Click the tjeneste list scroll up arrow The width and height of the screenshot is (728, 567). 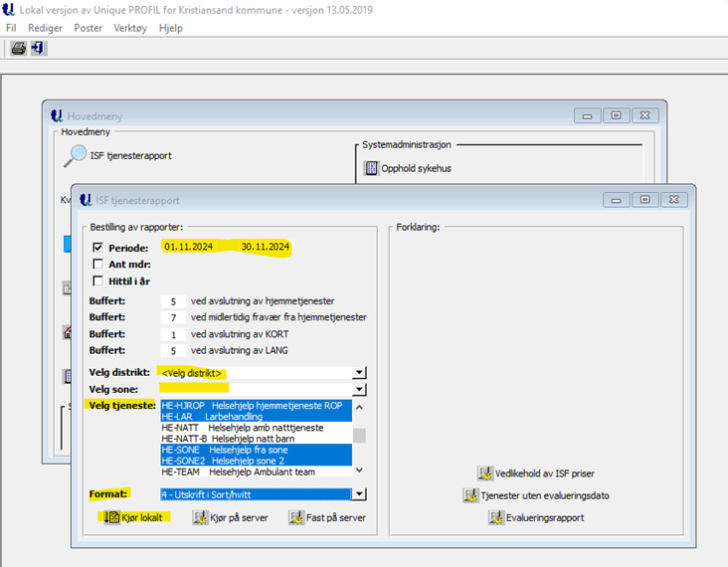359,407
